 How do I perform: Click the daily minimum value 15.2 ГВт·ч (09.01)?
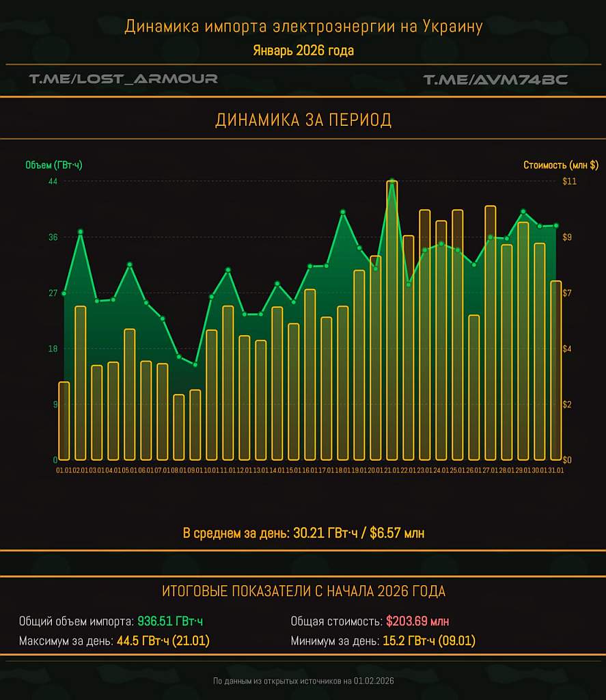tap(428, 641)
